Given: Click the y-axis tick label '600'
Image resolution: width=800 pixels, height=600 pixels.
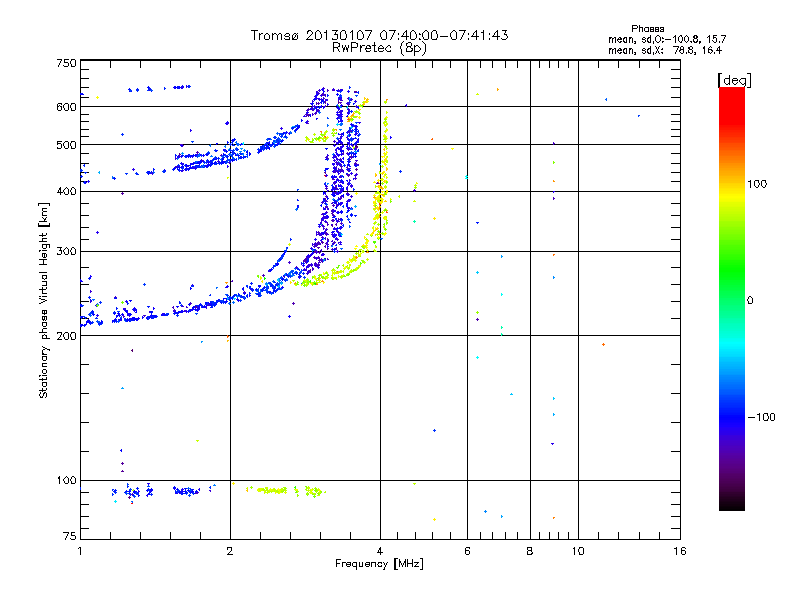Looking at the screenshot, I should (x=66, y=107).
